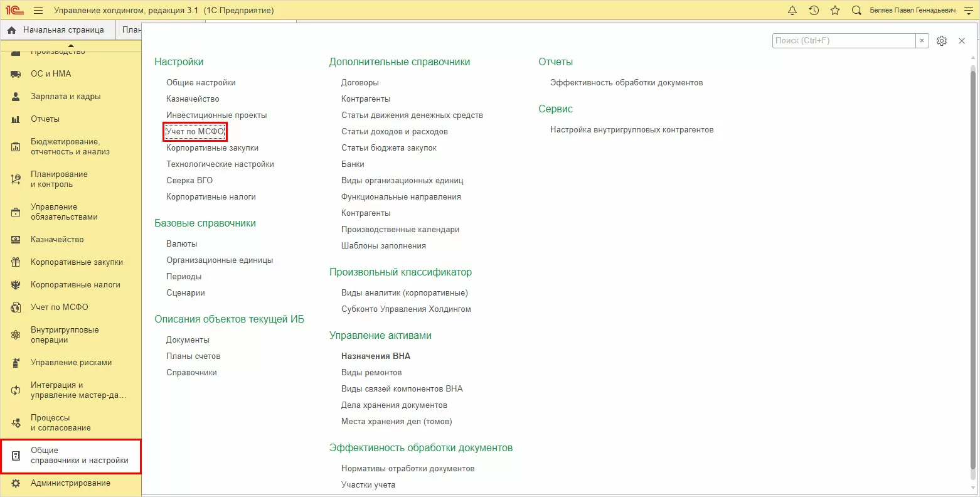This screenshot has width=980, height=497.
Task: Open Администрирование section
Action: [x=71, y=483]
